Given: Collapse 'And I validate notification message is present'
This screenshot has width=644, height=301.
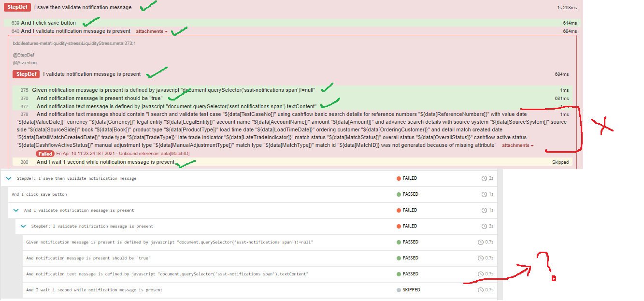Looking at the screenshot, I should pyautogui.click(x=17, y=210).
